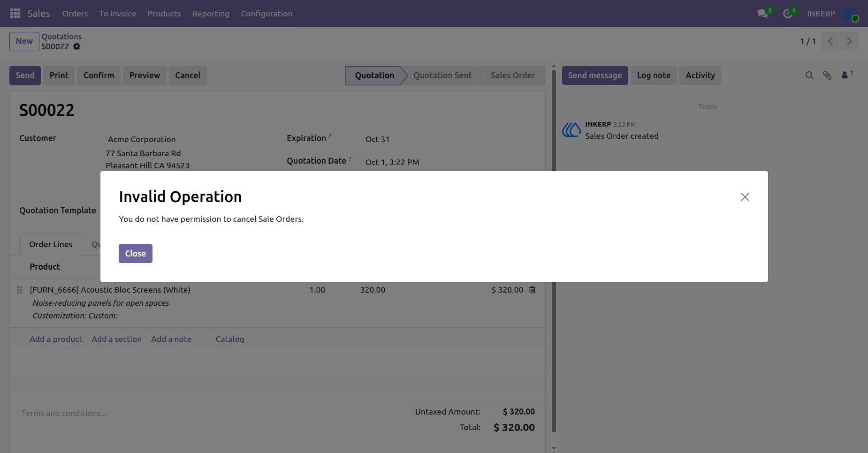
Task: Go to previous record arrow
Action: tap(830, 41)
